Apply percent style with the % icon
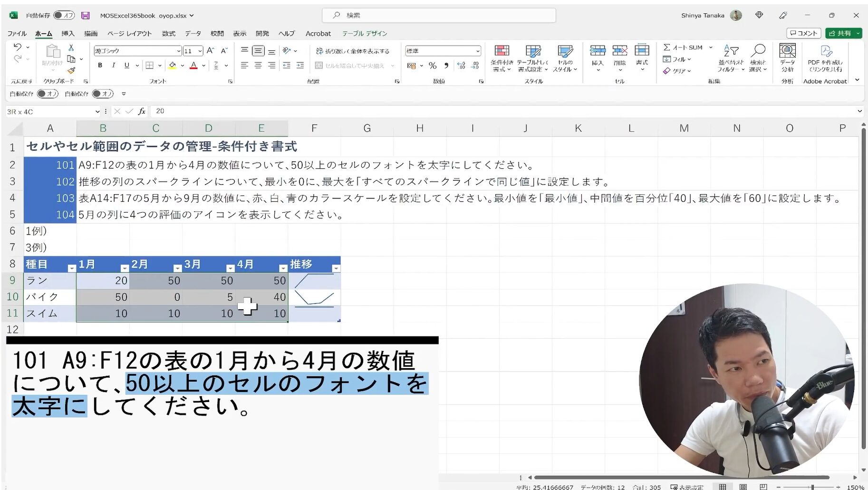Screen dimensions: 868x490 point(433,66)
